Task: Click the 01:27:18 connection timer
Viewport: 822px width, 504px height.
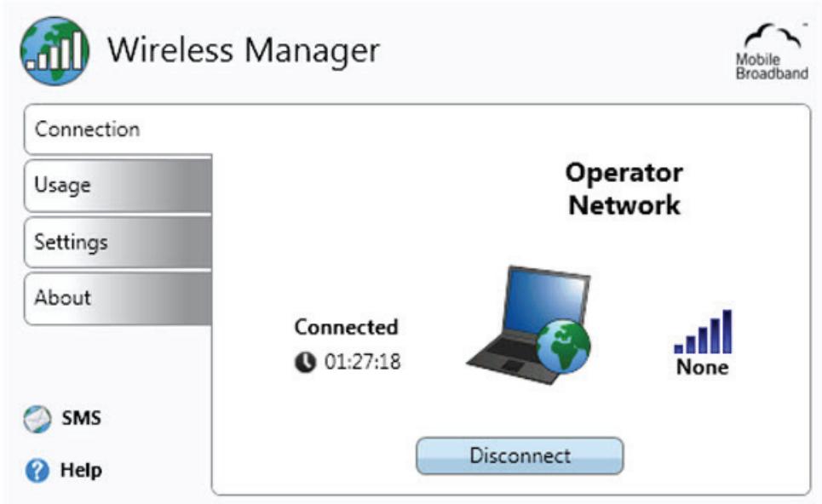Action: point(362,362)
